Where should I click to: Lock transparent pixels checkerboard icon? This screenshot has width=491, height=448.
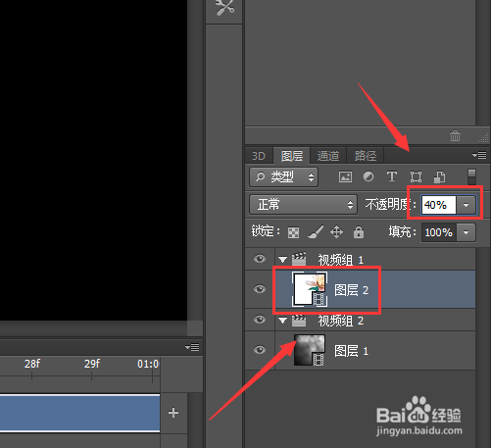point(293,232)
